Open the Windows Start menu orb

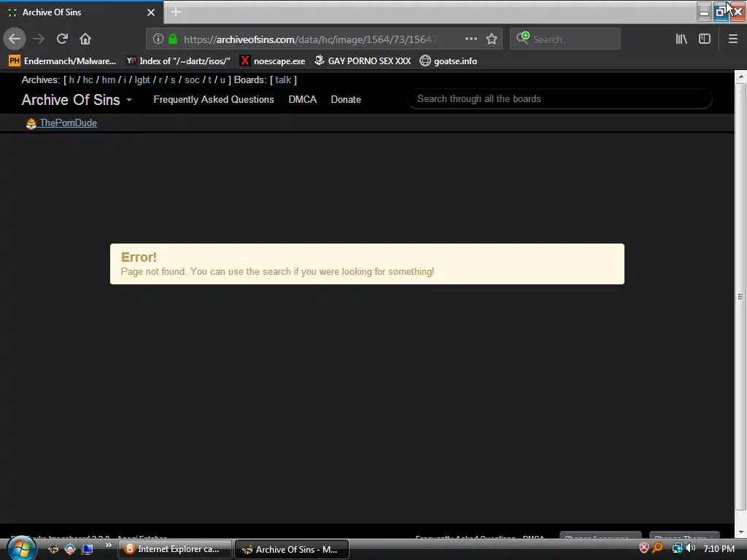pyautogui.click(x=21, y=548)
